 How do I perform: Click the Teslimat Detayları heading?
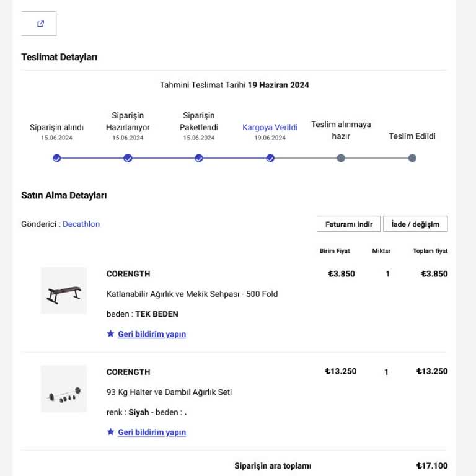pos(59,57)
